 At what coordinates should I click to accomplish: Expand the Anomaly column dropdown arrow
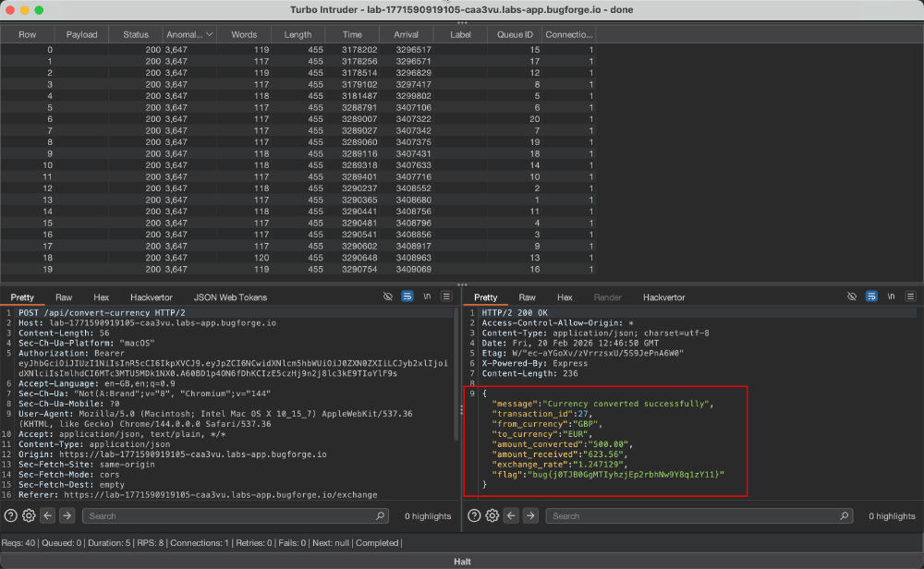pos(209,35)
